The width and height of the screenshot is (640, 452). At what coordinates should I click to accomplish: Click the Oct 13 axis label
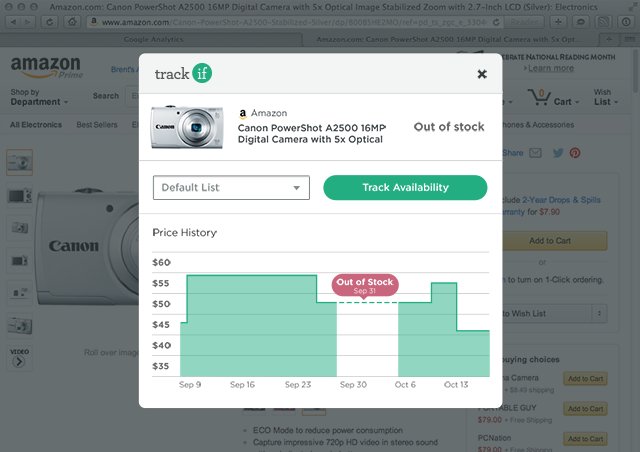[x=456, y=385]
